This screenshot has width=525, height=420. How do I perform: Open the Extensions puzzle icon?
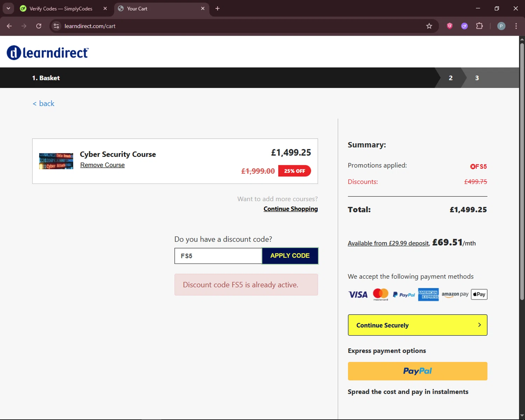(x=479, y=26)
